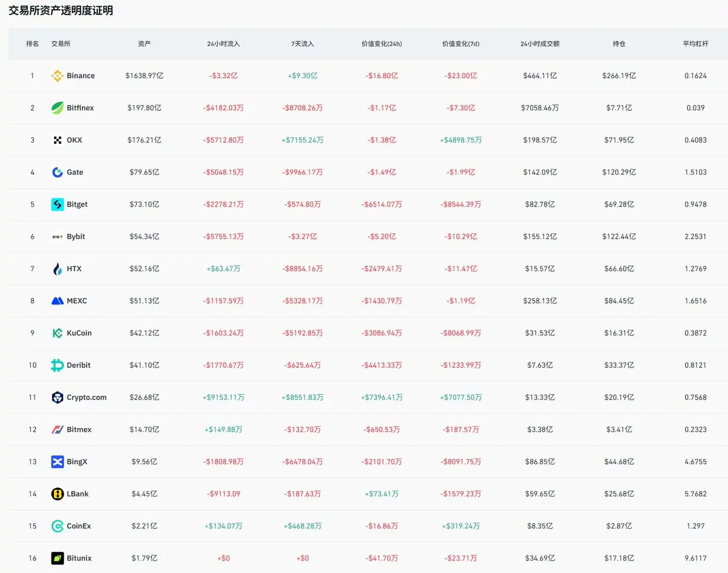Open the LBank exchange name link

coord(78,494)
